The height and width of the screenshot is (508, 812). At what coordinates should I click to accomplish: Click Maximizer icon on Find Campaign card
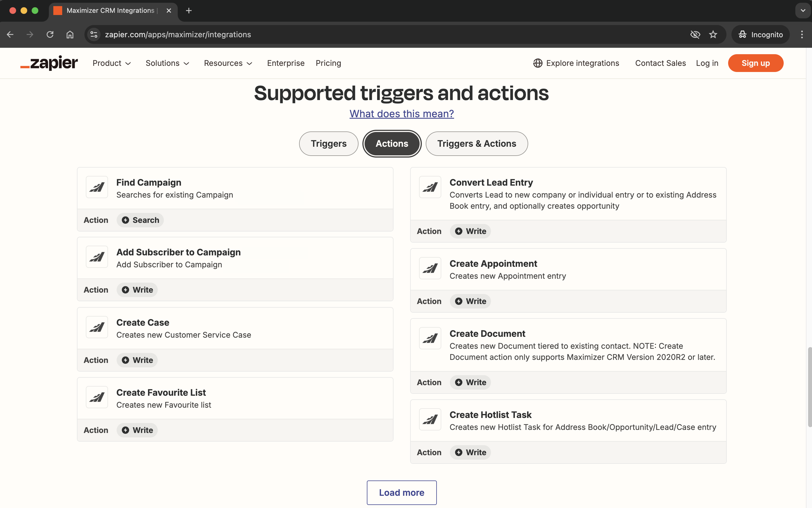coord(97,187)
